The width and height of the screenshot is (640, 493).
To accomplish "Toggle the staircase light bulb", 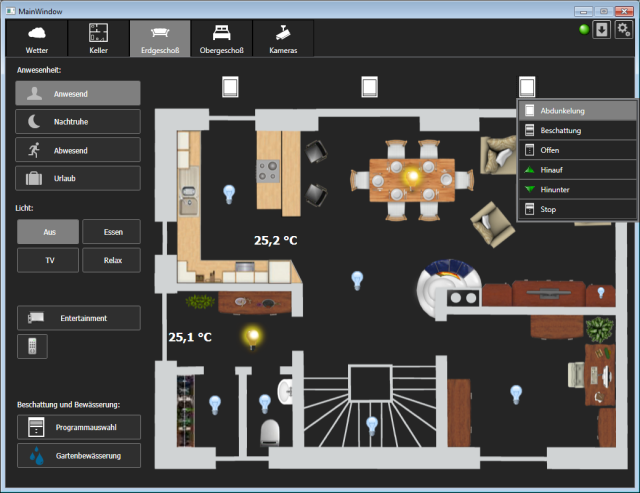I will point(372,426).
